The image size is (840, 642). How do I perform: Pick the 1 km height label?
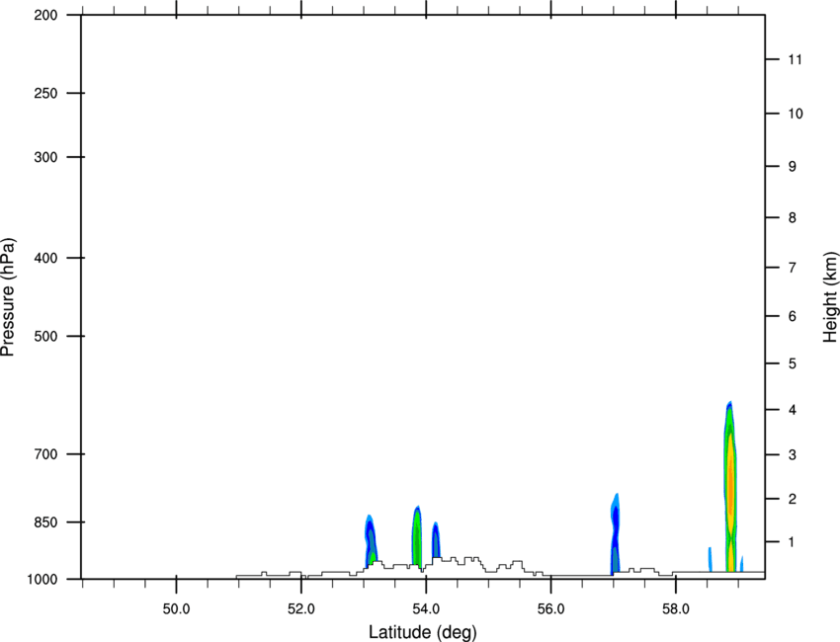793,542
